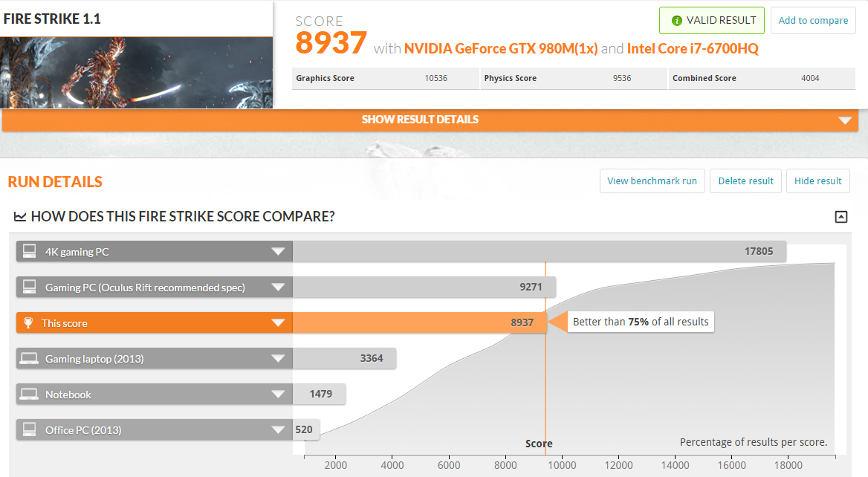Click the Percentage of results per score caption

(x=754, y=442)
